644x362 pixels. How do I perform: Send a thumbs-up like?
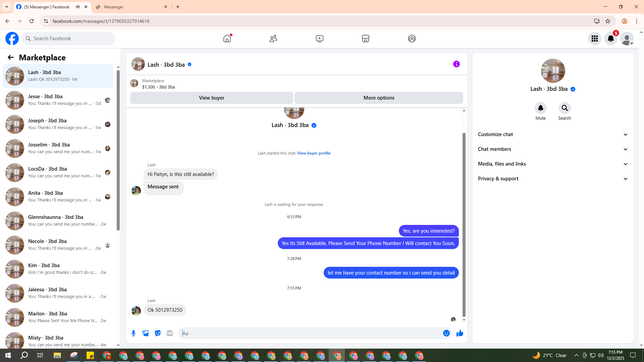point(460,333)
